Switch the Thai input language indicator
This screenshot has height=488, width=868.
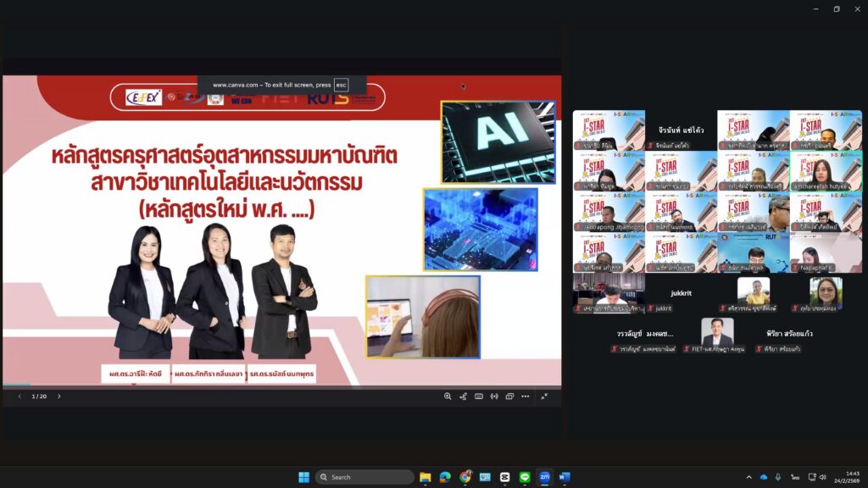[x=795, y=477]
